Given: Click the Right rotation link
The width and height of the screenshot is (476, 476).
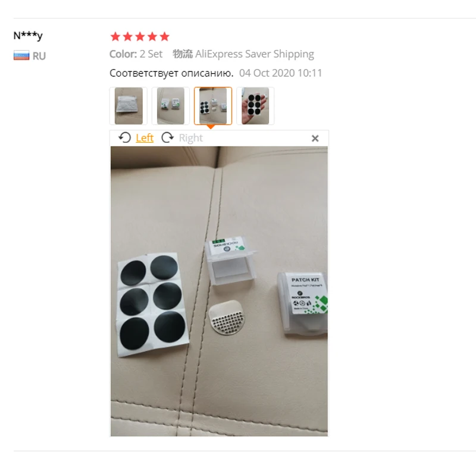Looking at the screenshot, I should point(190,138).
